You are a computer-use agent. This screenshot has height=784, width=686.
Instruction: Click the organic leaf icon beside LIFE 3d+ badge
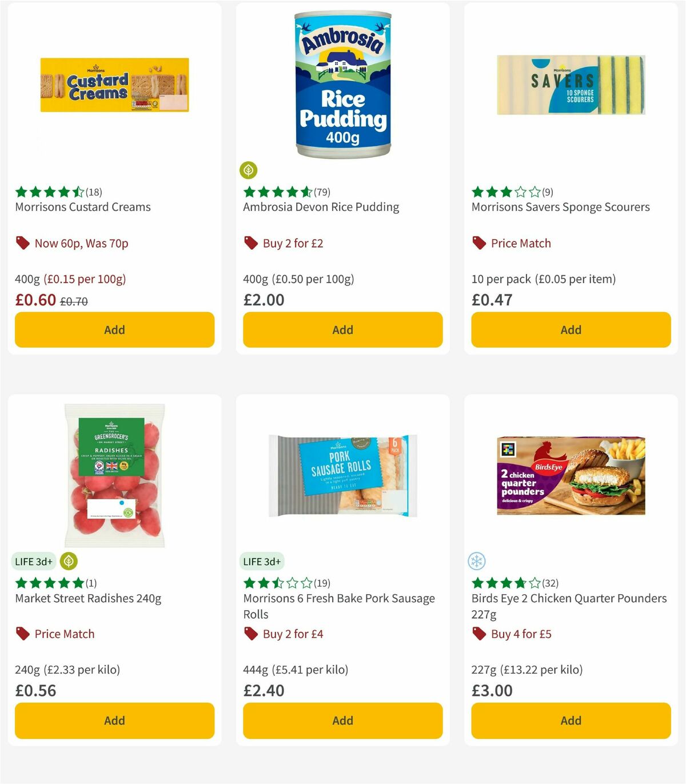click(x=67, y=562)
